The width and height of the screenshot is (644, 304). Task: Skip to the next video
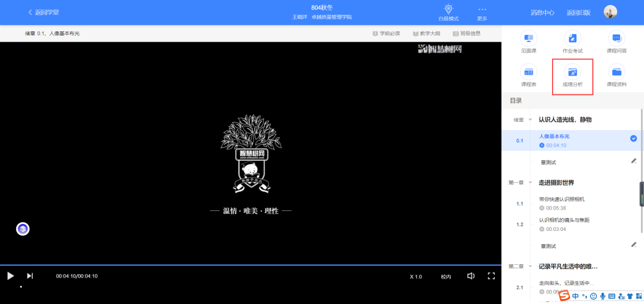point(30,276)
